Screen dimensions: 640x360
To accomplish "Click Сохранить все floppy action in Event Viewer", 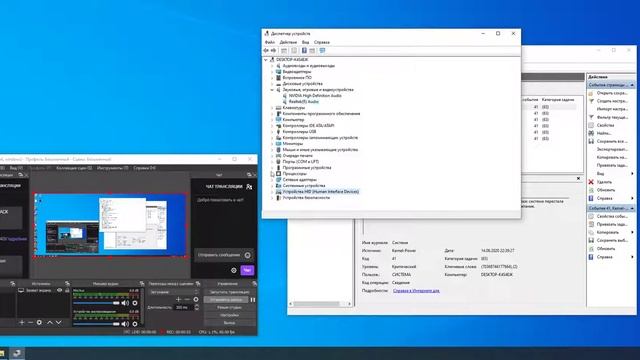I will pyautogui.click(x=591, y=141).
